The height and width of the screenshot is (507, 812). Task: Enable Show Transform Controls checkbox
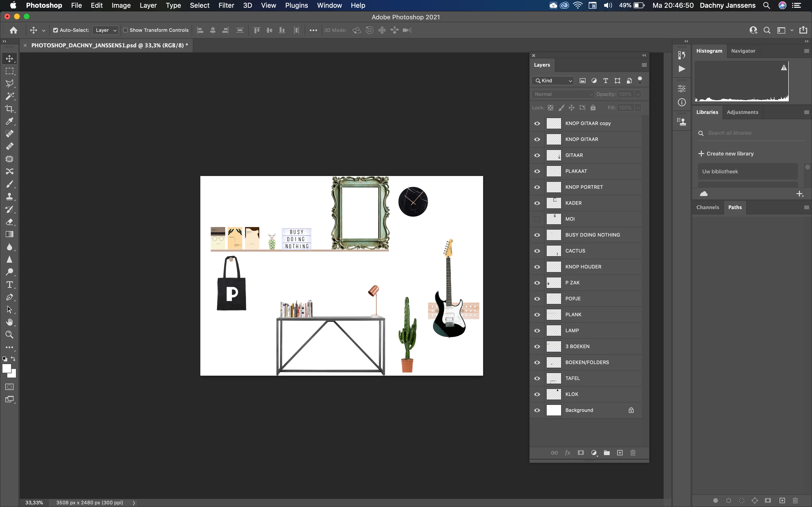tap(125, 30)
